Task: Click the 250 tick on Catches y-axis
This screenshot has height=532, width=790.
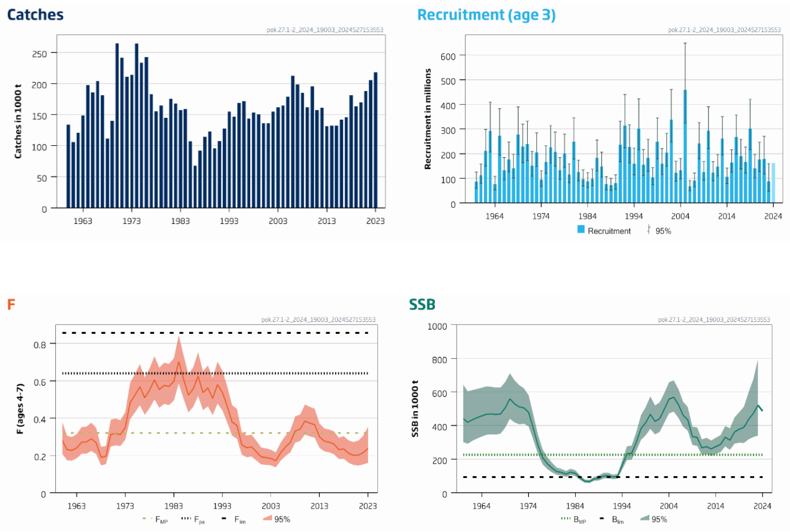Action: [39, 54]
